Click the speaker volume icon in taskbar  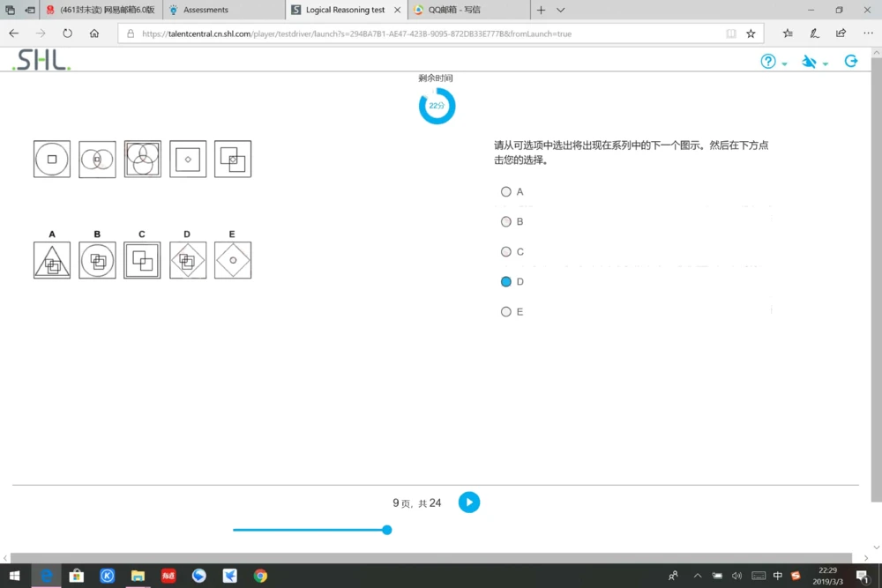[x=736, y=576]
